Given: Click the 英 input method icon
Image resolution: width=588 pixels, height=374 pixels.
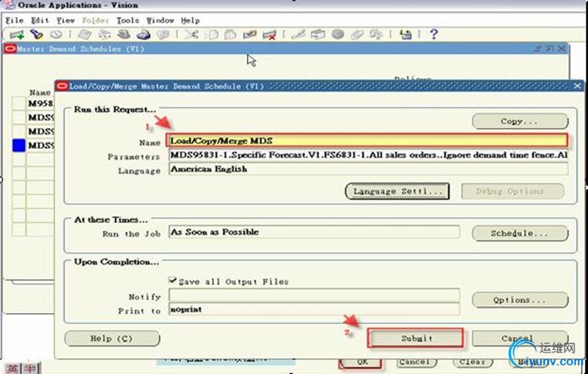Looking at the screenshot, I should 12,368.
